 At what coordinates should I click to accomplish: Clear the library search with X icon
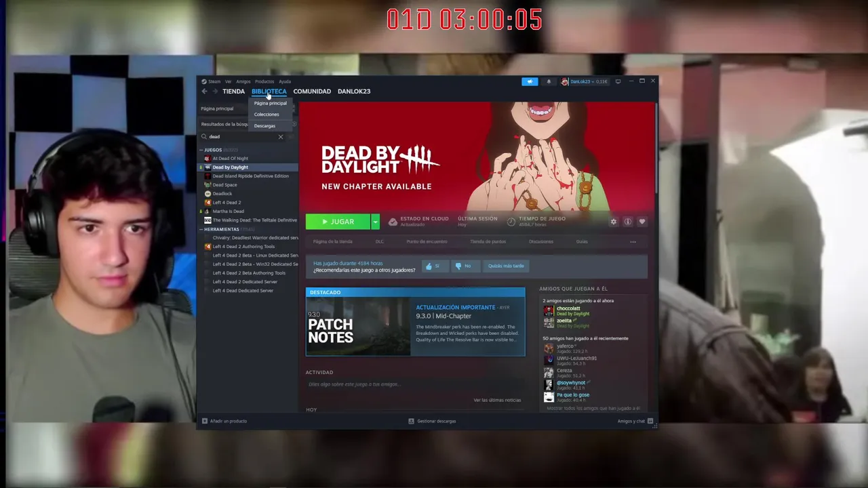coord(281,137)
